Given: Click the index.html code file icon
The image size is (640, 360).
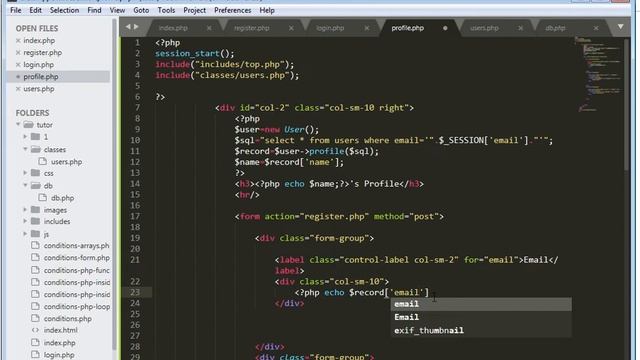Looking at the screenshot, I should 36,330.
